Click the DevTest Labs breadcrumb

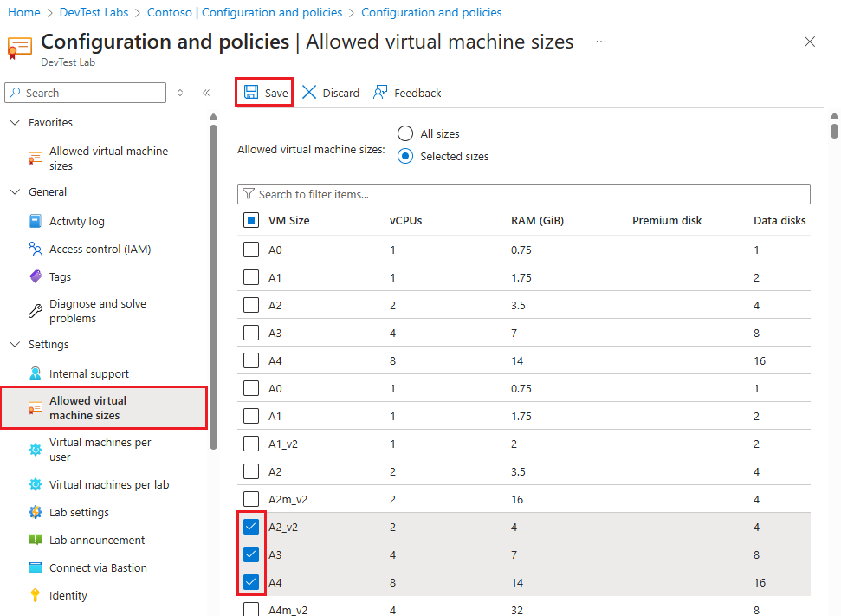(x=92, y=12)
